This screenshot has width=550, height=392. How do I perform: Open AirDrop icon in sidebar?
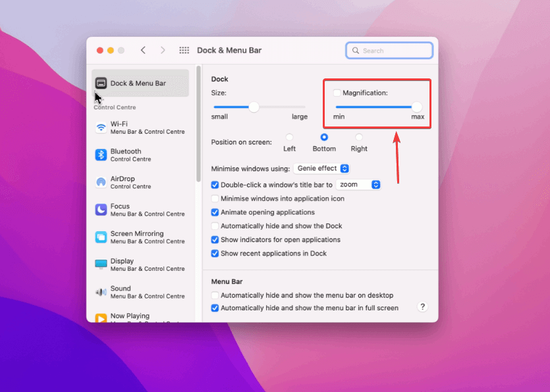point(101,182)
